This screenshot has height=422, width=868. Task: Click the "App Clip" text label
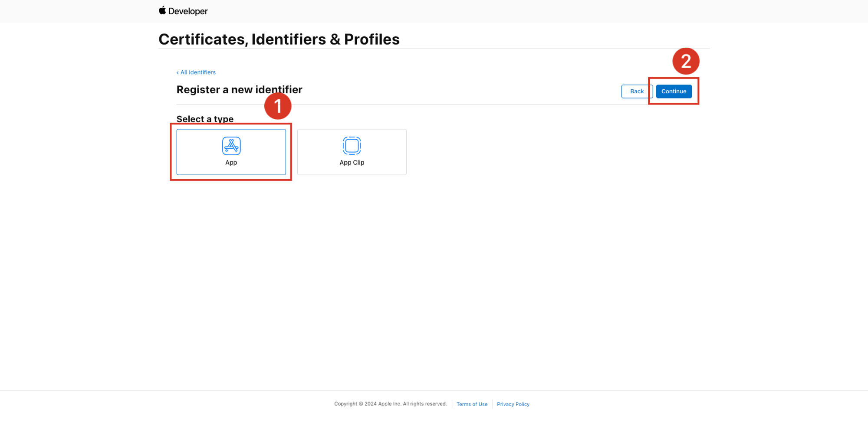tap(352, 163)
